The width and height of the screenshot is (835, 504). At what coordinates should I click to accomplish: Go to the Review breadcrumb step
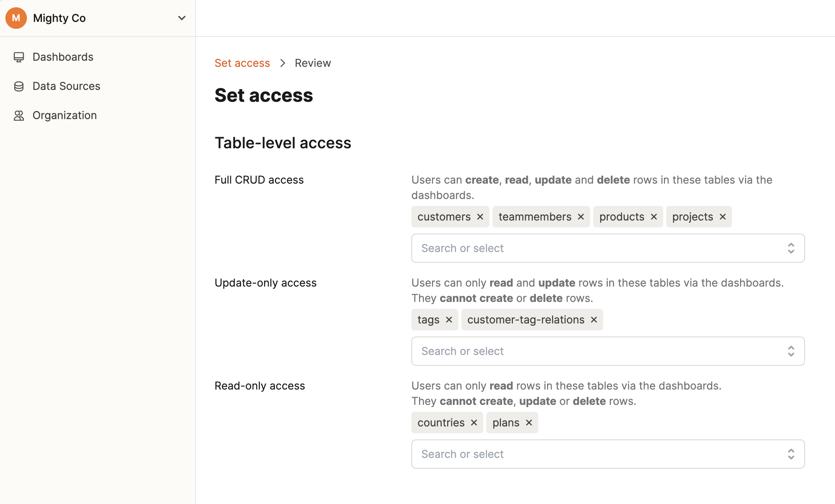[x=313, y=63]
